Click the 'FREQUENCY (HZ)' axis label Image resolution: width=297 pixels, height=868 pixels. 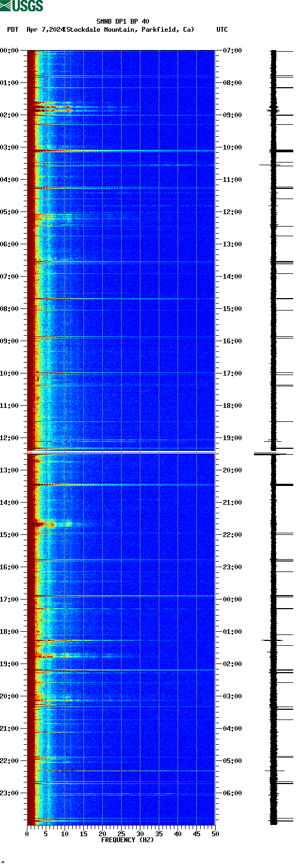click(x=128, y=840)
